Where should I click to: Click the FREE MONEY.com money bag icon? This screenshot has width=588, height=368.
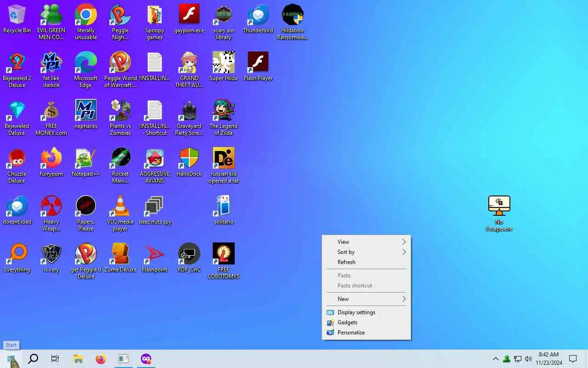coord(51,118)
